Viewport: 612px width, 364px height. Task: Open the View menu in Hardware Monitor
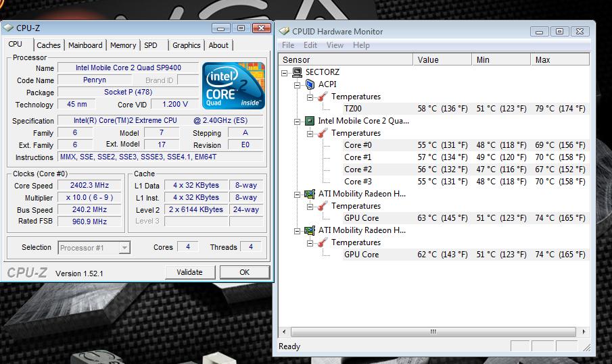tap(335, 45)
